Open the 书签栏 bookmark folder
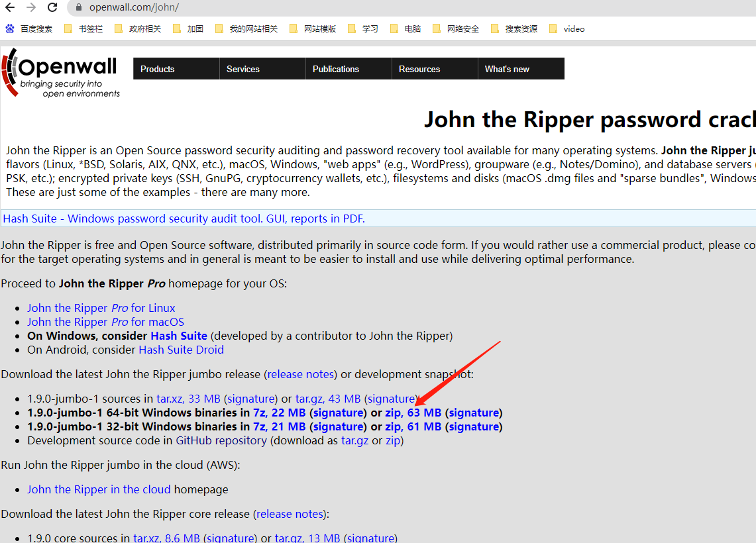Screen dimensions: 756x543 [83, 29]
